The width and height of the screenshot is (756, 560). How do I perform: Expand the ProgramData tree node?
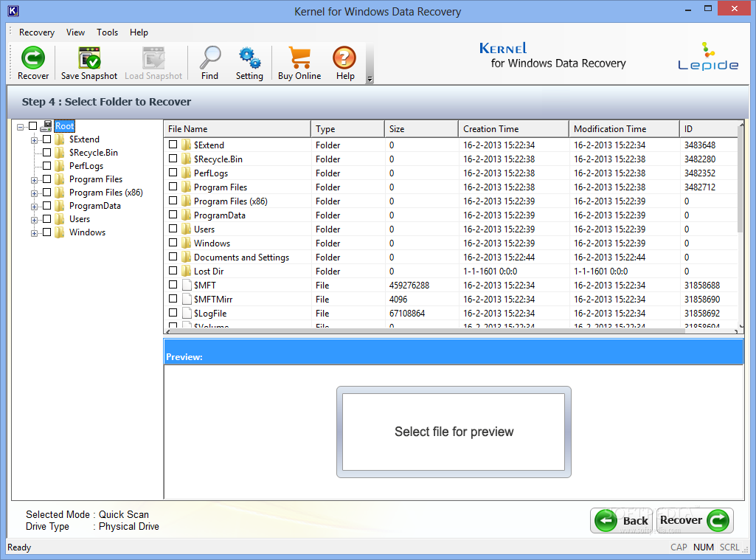pos(34,207)
